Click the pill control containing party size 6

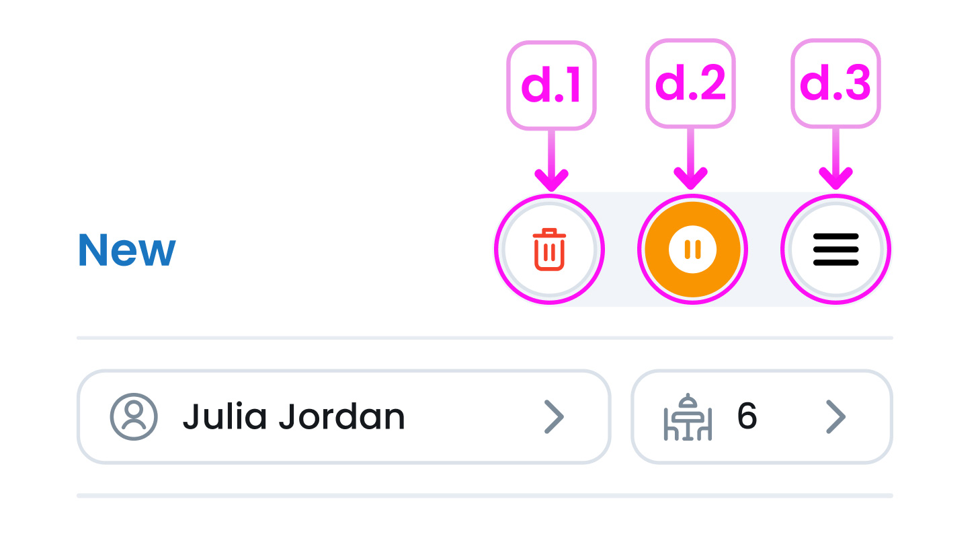pos(762,417)
